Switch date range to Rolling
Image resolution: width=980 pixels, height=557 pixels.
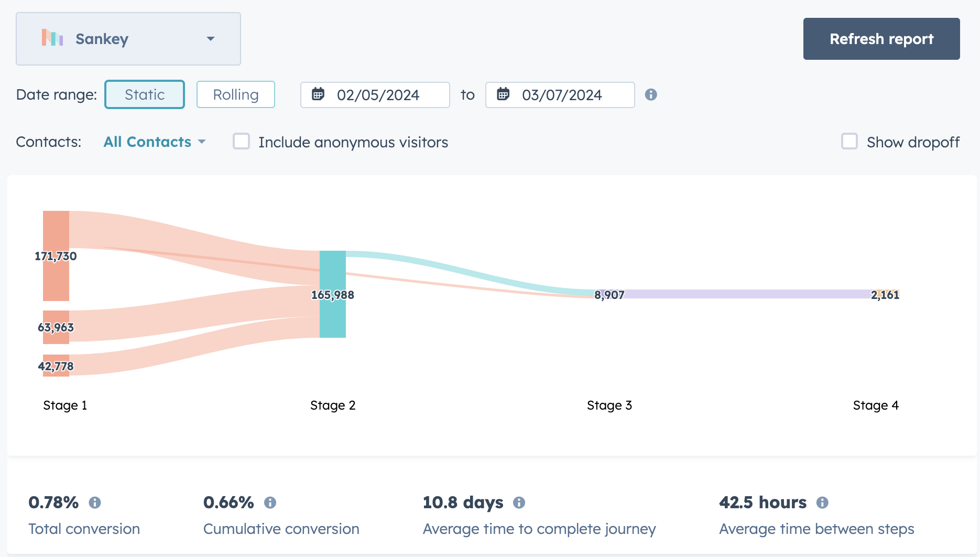point(235,94)
